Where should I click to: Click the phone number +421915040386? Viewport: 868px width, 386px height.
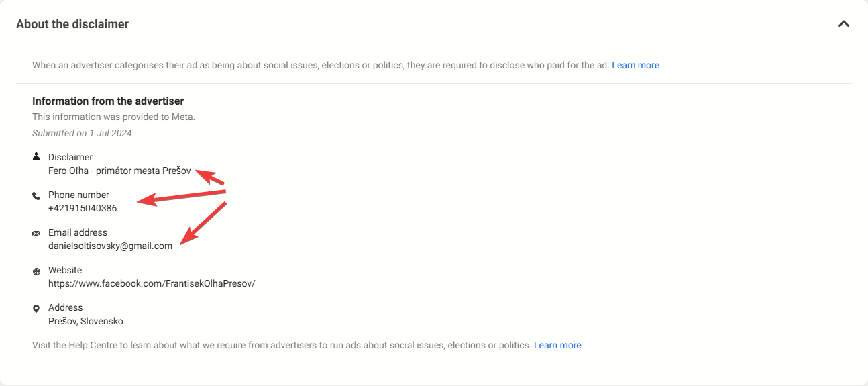[83, 208]
